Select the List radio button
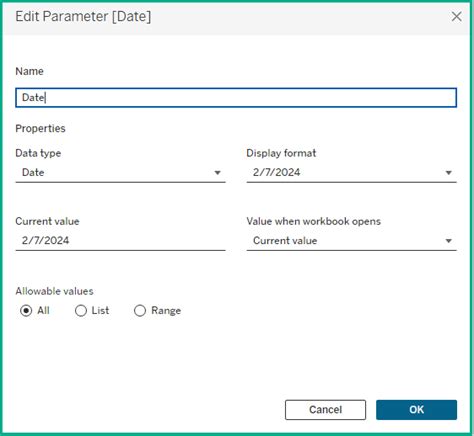Image resolution: width=474 pixels, height=436 pixels. point(81,311)
